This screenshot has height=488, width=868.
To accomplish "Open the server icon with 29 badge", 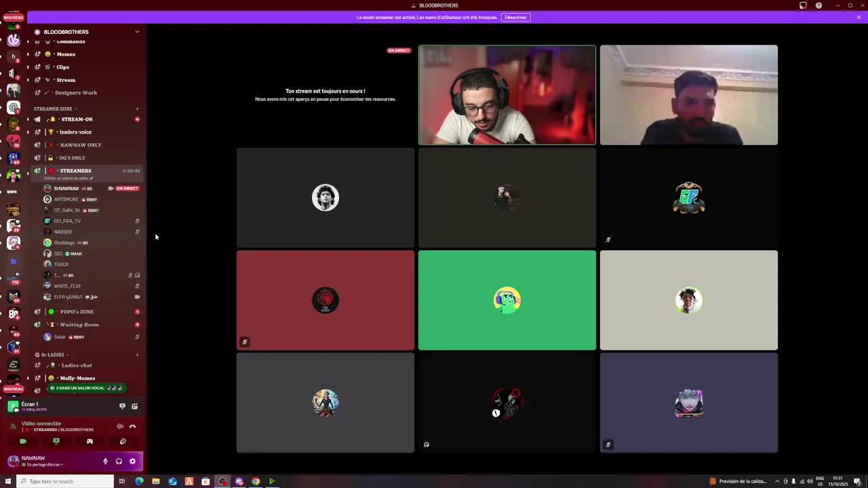I will (x=14, y=226).
